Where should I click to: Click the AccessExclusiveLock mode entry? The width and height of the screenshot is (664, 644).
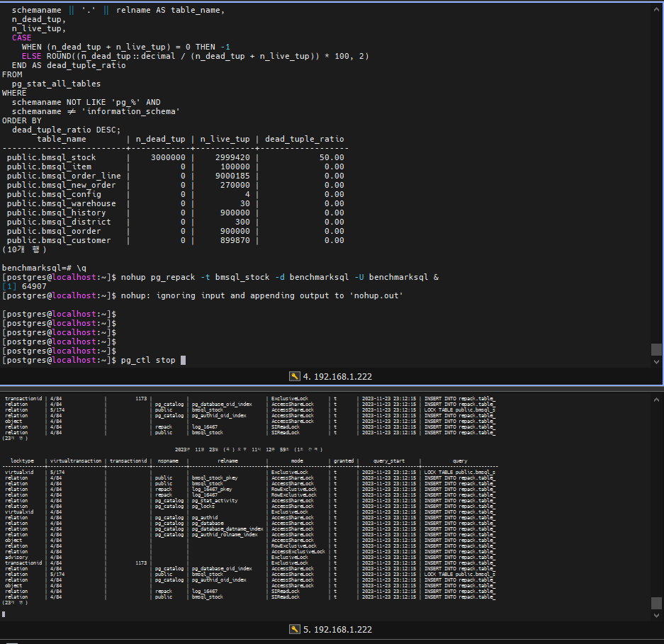(298, 551)
